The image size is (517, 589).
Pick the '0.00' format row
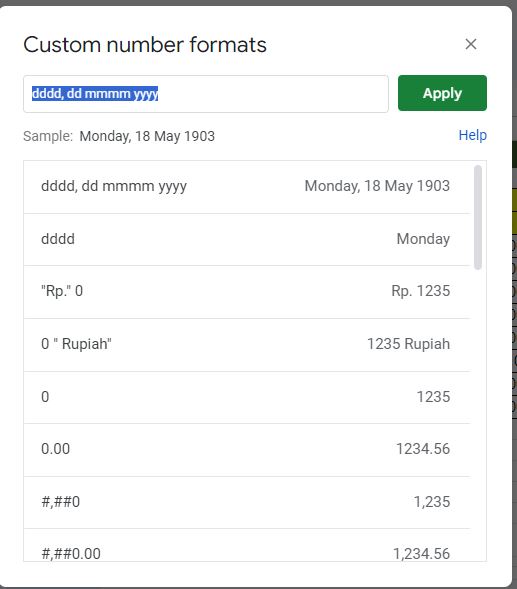pyautogui.click(x=247, y=450)
